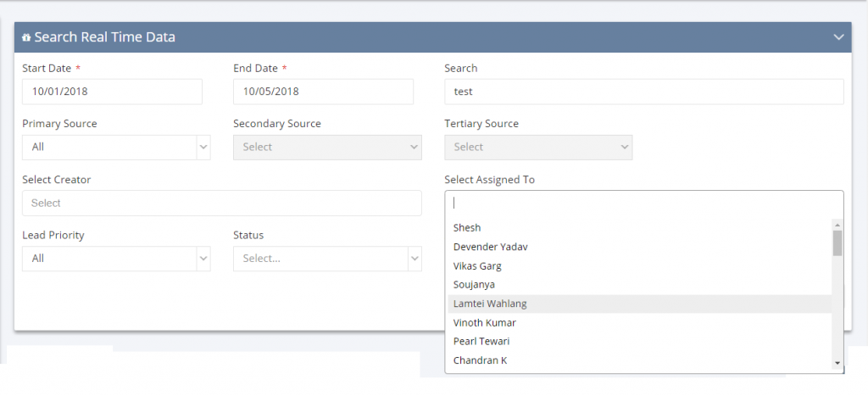Expand the Status dropdown arrow
Viewport: 868px width, 396px height.
[415, 259]
